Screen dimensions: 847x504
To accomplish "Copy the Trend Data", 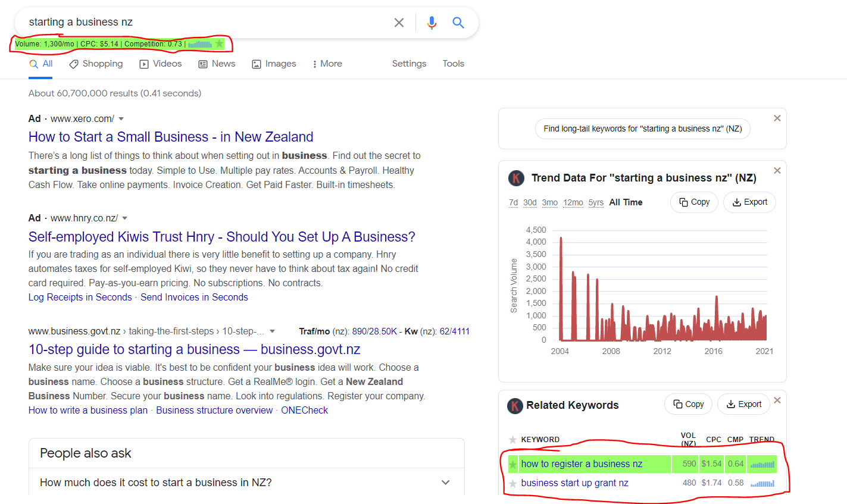I will click(694, 202).
